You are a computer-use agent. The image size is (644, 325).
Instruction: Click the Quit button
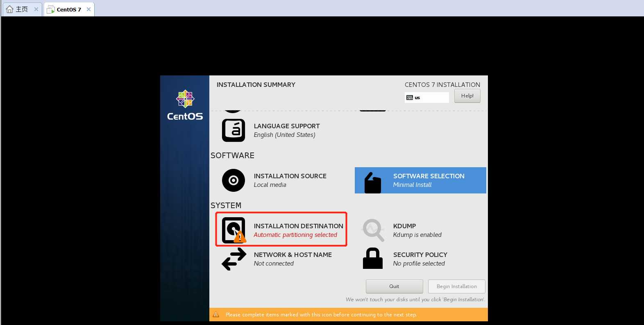394,286
